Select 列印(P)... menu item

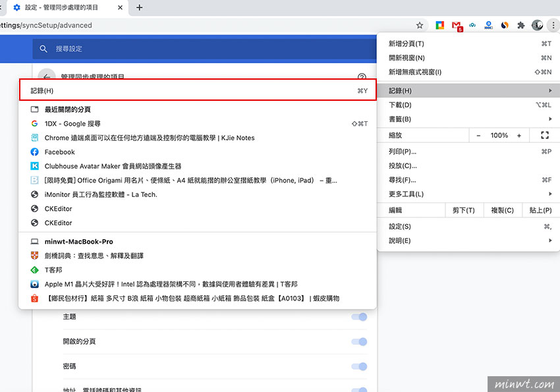point(468,152)
